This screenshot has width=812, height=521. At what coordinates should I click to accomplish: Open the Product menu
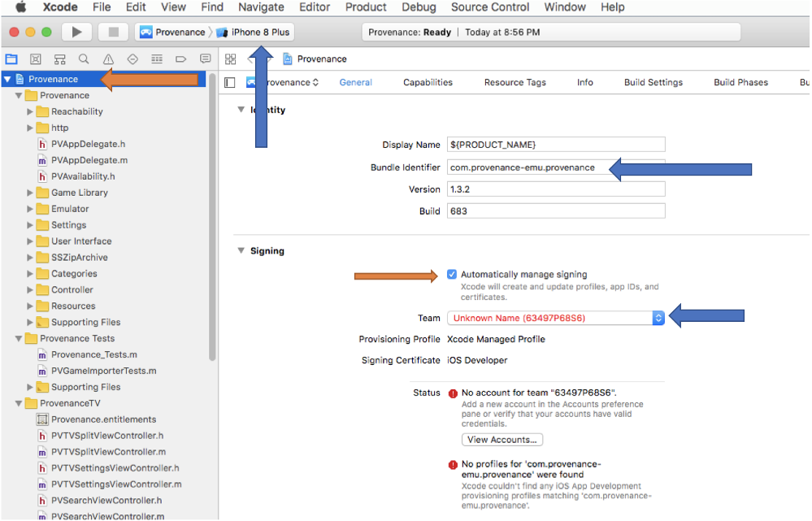point(366,7)
